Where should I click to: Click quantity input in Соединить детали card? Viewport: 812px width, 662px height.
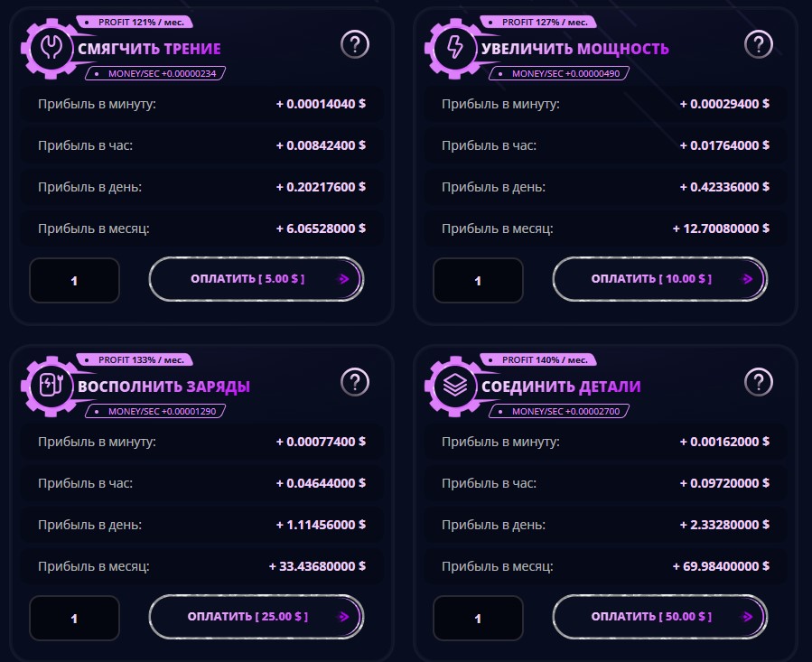click(478, 619)
